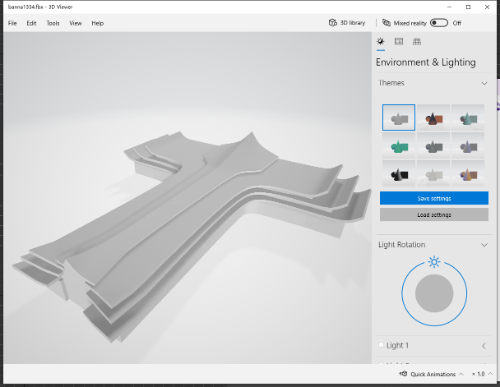Click the Quick Animations camera icon
This screenshot has width=500, height=387.
tap(403, 374)
